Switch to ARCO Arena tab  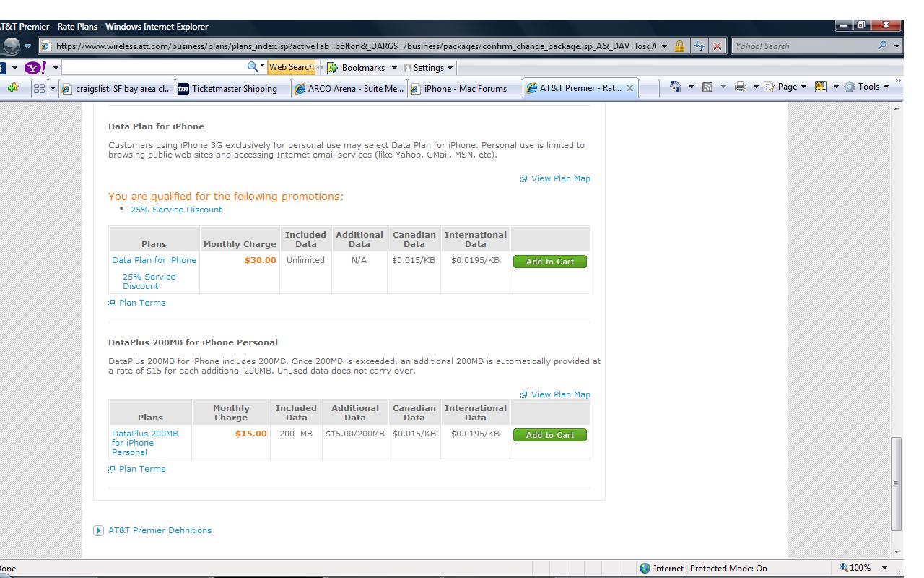pyautogui.click(x=349, y=88)
